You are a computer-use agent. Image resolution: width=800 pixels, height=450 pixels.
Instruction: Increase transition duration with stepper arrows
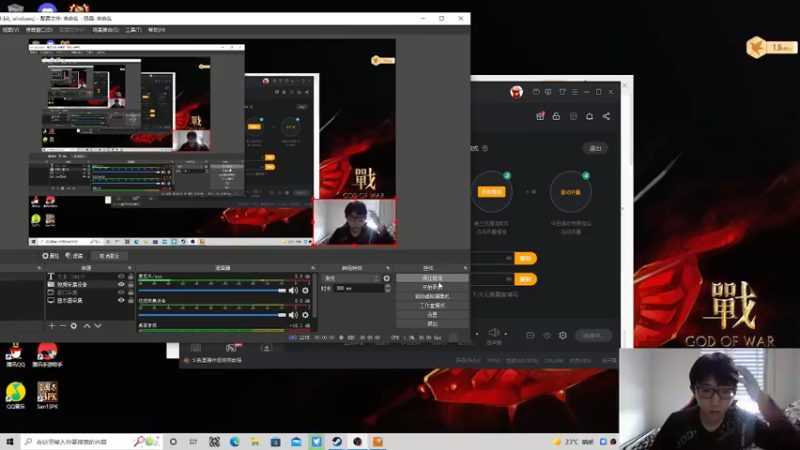coord(388,288)
